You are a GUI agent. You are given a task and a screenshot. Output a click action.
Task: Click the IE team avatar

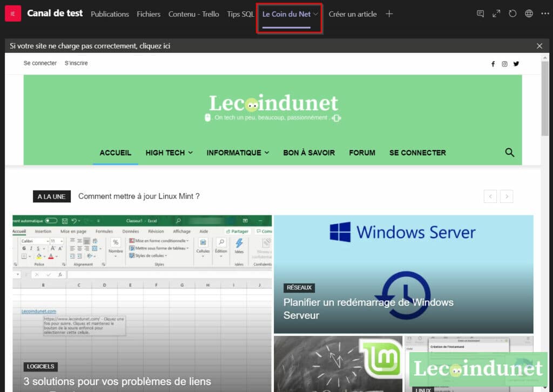tap(13, 13)
